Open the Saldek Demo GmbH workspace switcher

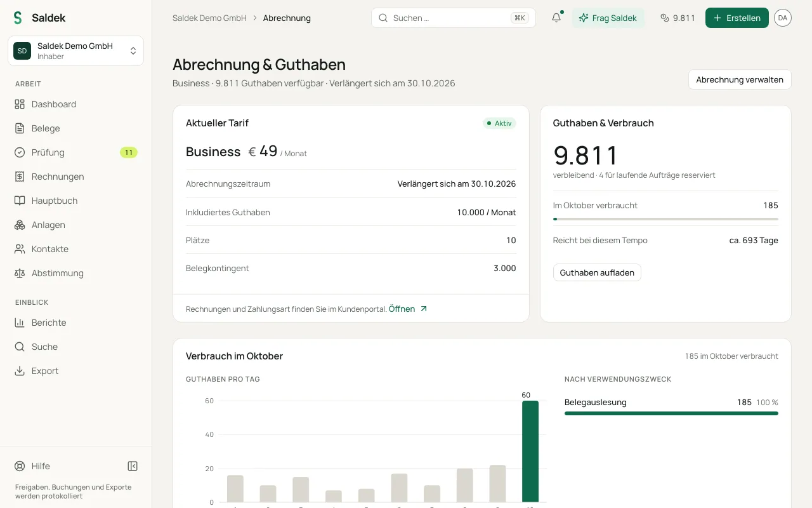(x=76, y=51)
